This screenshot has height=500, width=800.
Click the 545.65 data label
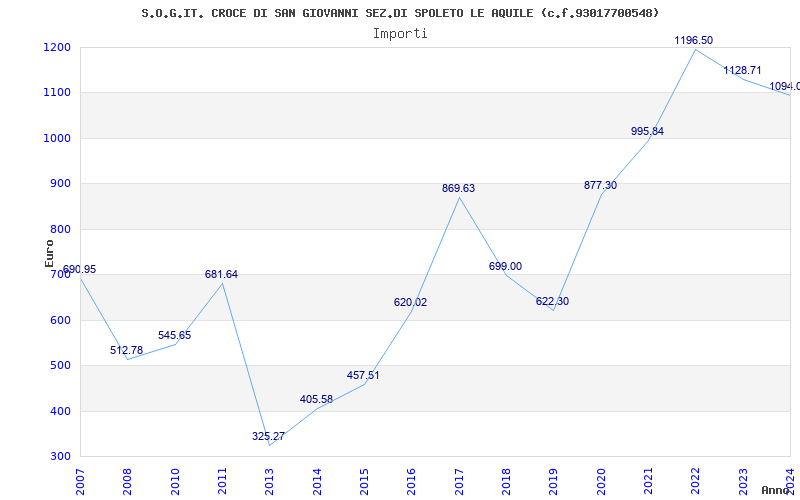(x=174, y=336)
